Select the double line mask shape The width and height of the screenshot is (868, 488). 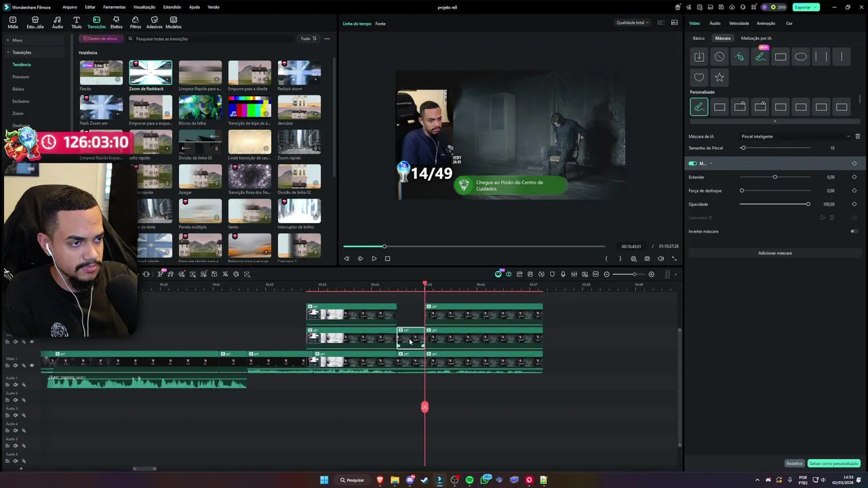[x=821, y=57]
